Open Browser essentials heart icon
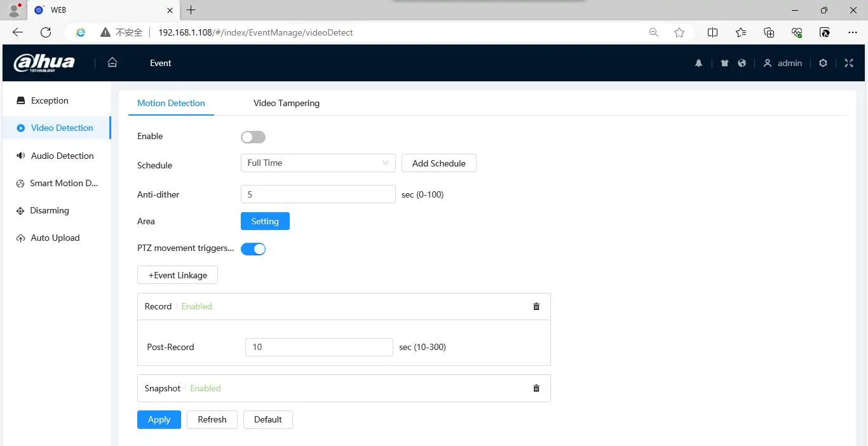 (797, 32)
